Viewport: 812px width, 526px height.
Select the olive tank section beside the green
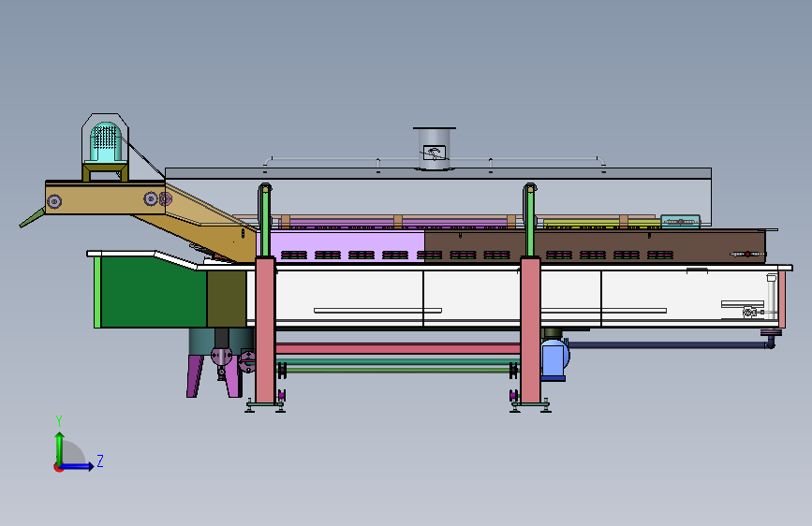point(227,299)
